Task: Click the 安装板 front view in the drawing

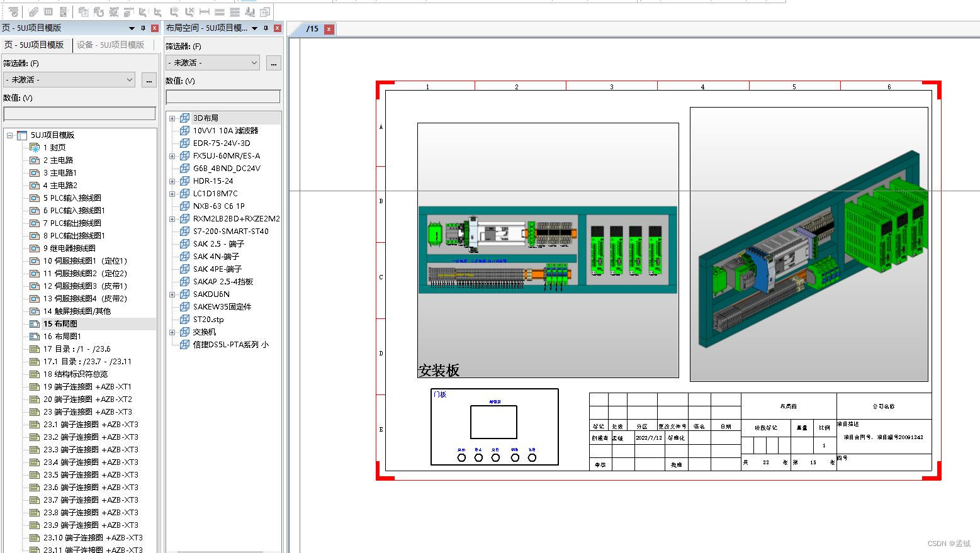Action: pyautogui.click(x=548, y=250)
